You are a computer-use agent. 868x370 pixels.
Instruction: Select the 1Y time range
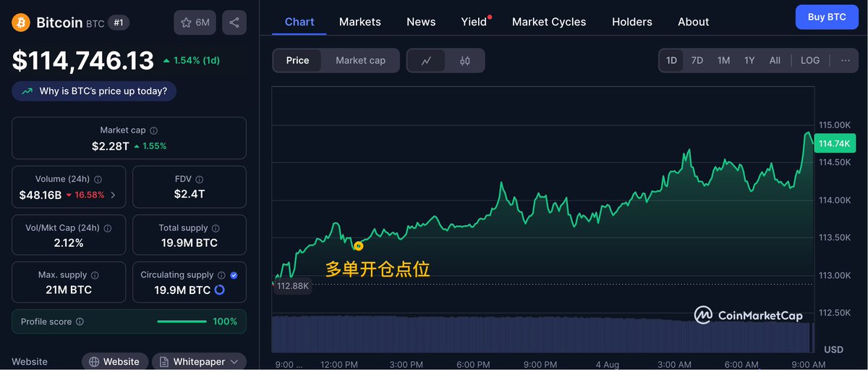tap(749, 60)
